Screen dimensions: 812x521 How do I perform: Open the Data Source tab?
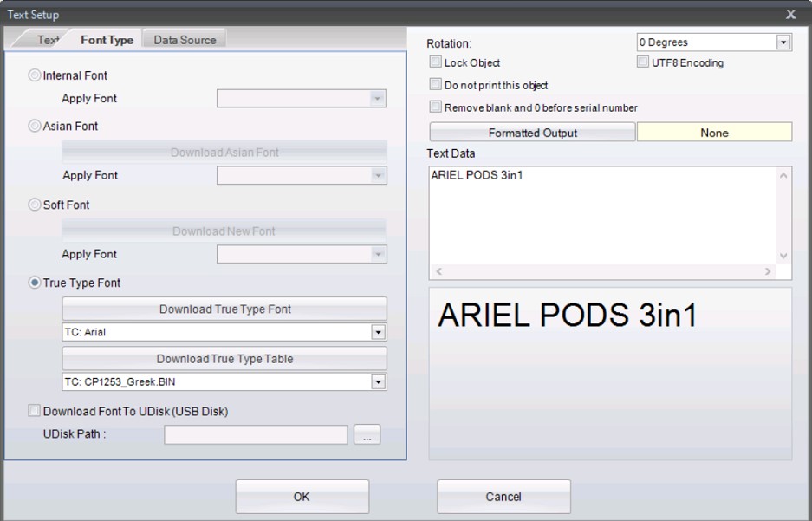[185, 40]
